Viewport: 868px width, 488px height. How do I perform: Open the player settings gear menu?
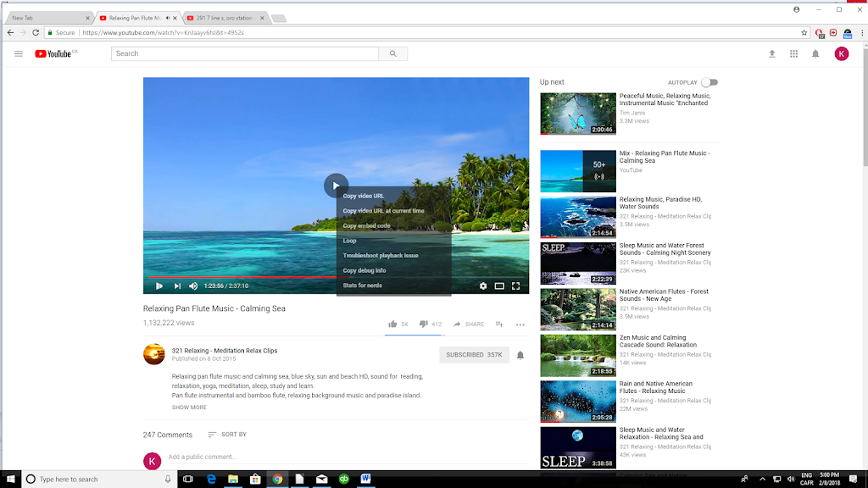(x=483, y=286)
